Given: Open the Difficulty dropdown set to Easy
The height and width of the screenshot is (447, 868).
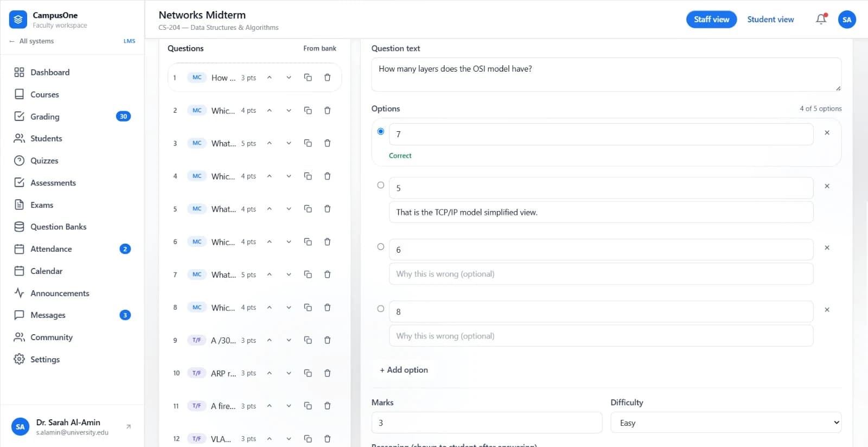Looking at the screenshot, I should [726, 423].
